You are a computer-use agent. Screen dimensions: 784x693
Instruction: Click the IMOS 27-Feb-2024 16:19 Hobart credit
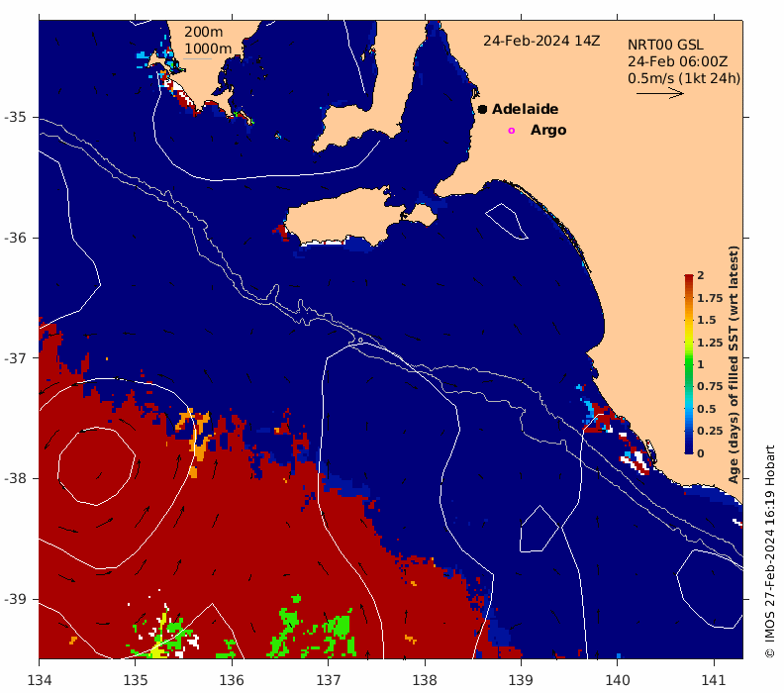tap(769, 551)
